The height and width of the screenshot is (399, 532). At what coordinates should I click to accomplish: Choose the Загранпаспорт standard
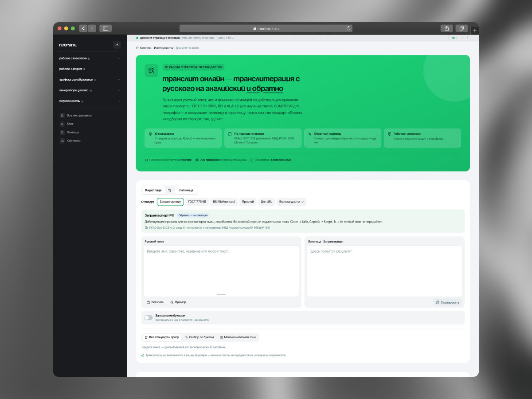tap(170, 202)
